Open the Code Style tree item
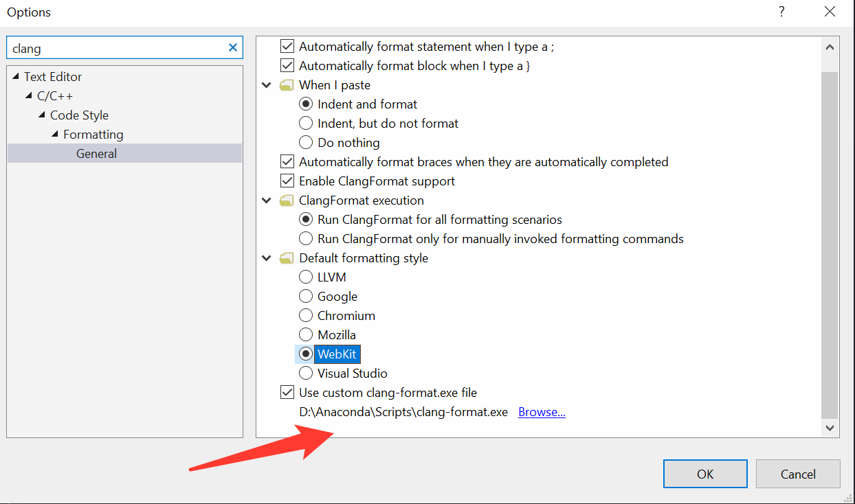The height and width of the screenshot is (504, 855). pyautogui.click(x=79, y=115)
